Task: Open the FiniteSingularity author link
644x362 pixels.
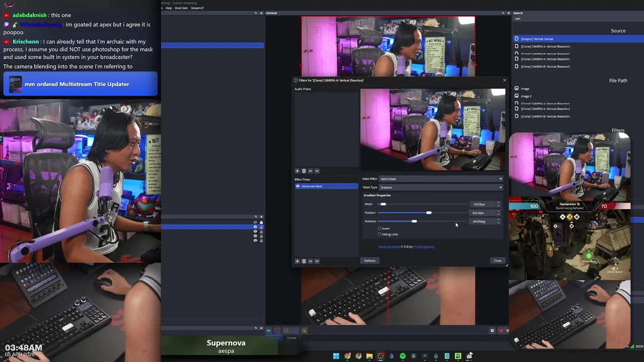Action: [x=424, y=246]
